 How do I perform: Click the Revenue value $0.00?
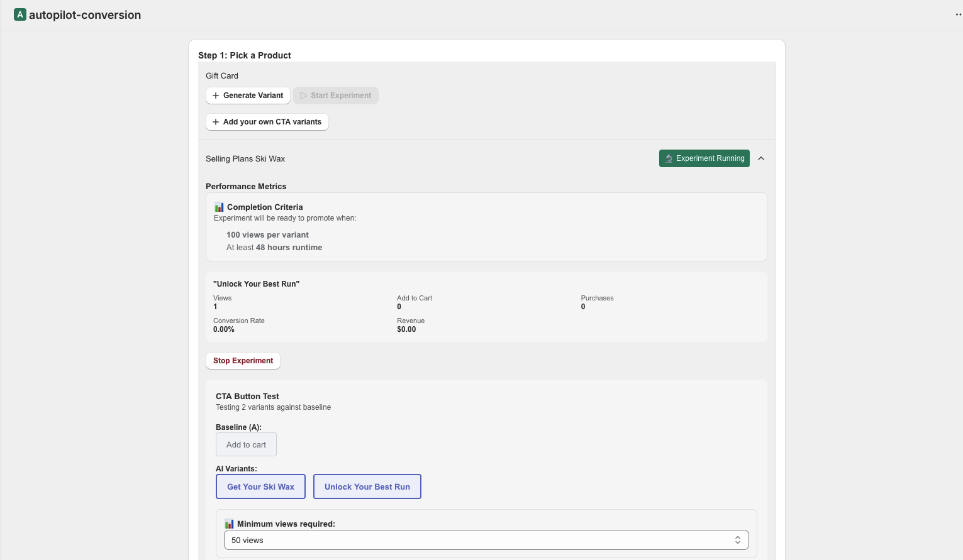[x=406, y=329]
